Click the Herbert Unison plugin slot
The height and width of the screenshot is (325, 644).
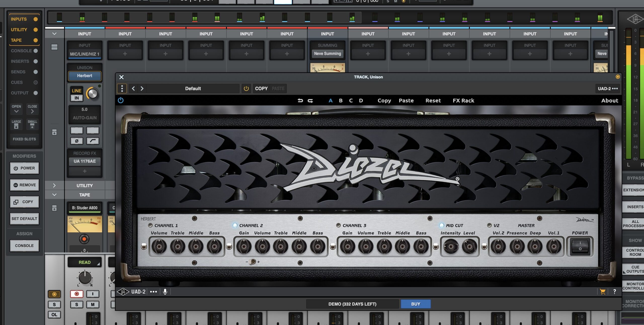[85, 76]
